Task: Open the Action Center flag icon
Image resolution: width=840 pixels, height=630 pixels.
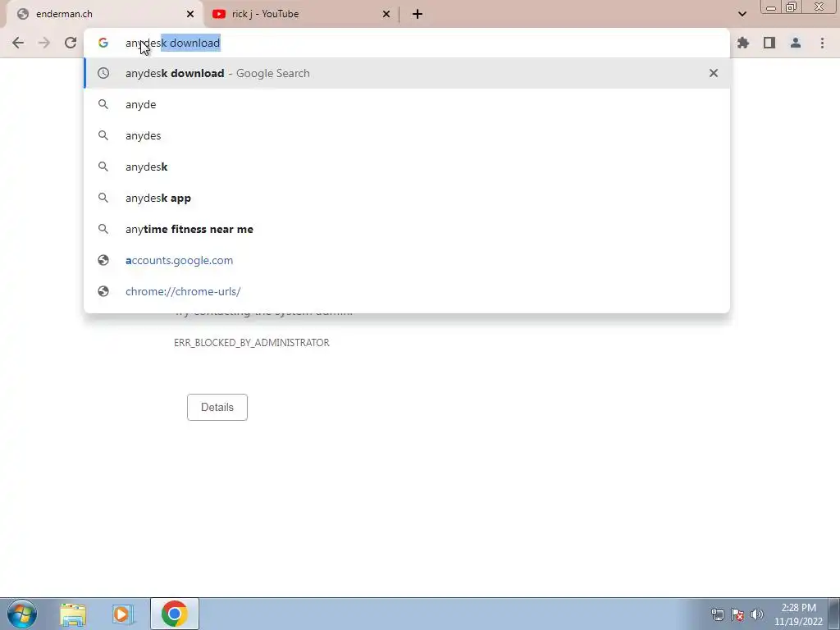Action: click(737, 614)
